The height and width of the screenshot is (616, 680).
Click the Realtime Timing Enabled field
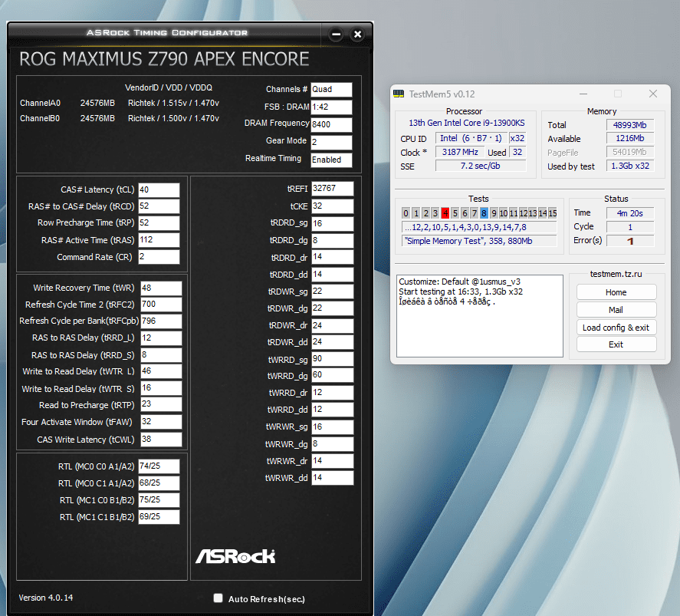tap(331, 160)
